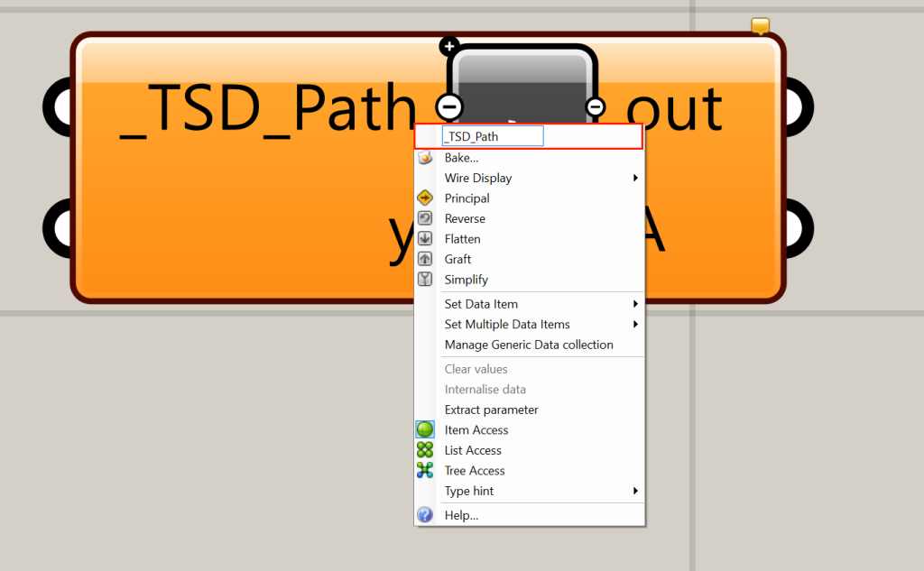Enable Tree Access for the parameter
924x571 pixels.
[475, 470]
